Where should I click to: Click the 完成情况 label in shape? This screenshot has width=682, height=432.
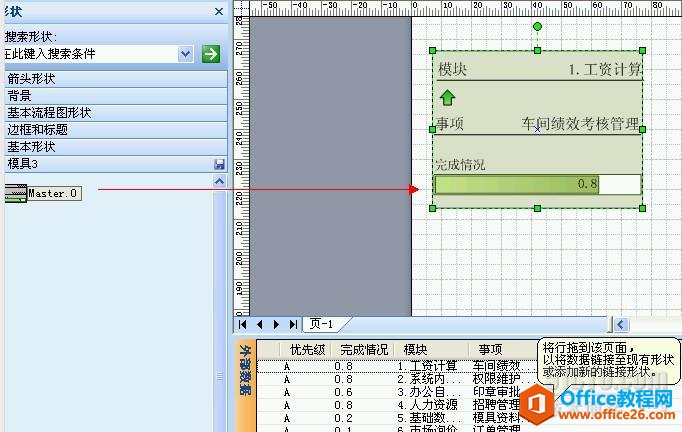click(460, 164)
